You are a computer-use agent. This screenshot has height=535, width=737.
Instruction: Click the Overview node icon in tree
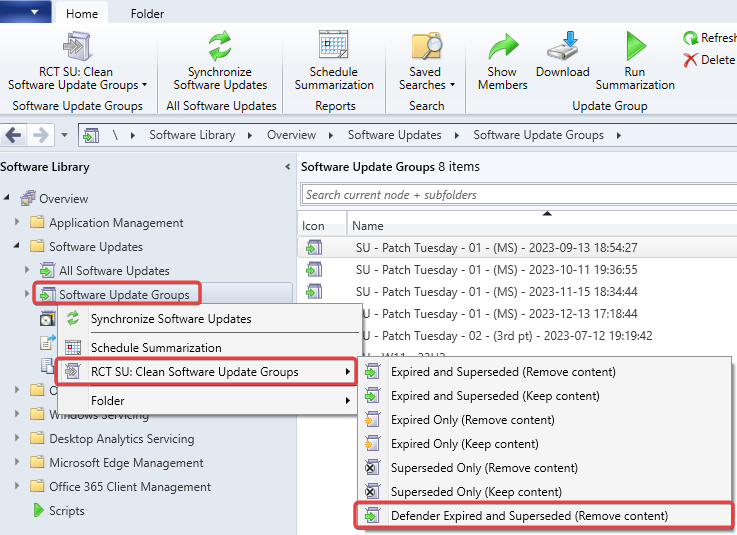[28, 198]
